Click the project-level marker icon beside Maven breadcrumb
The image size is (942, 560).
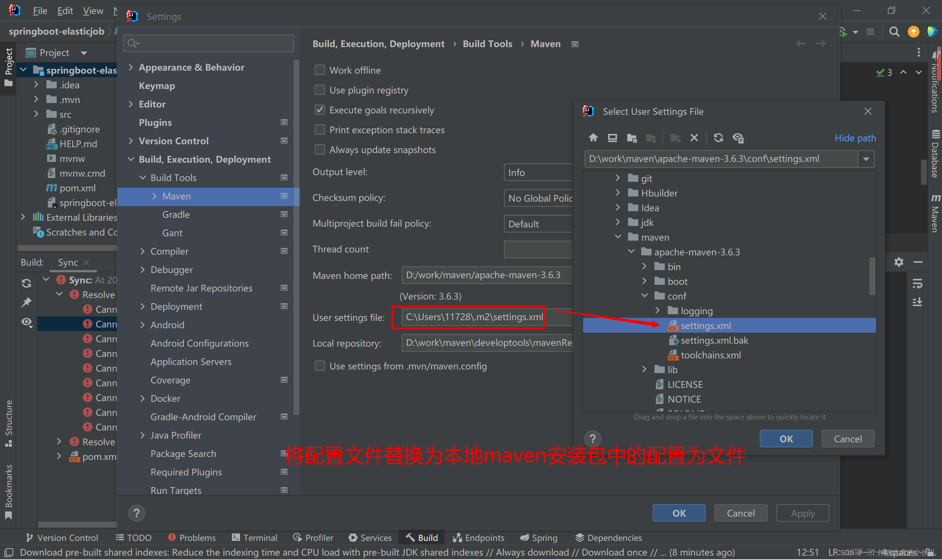575,44
